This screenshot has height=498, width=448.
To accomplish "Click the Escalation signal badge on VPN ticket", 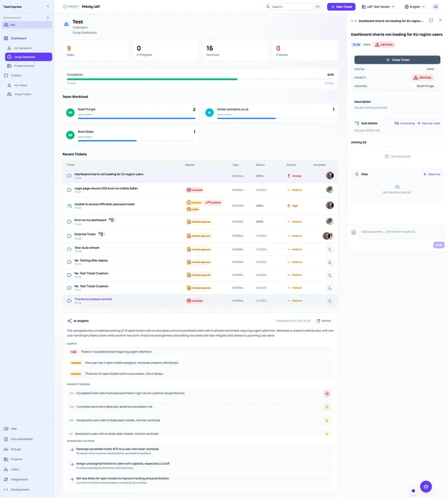I will (x=213, y=202).
